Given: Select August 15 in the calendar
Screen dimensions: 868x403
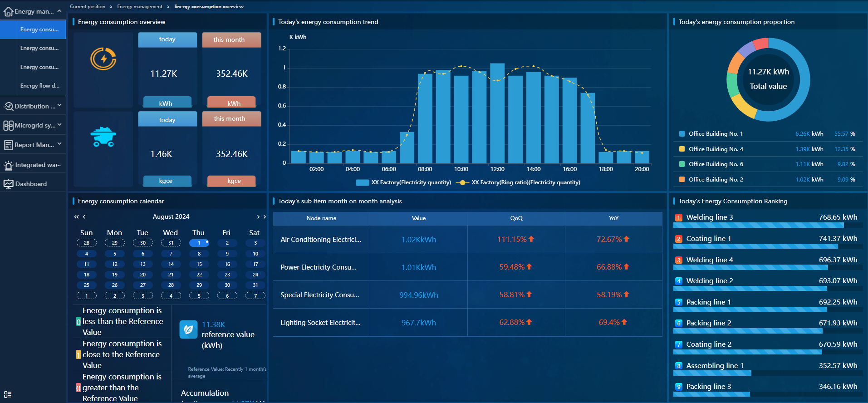Looking at the screenshot, I should coord(199,264).
